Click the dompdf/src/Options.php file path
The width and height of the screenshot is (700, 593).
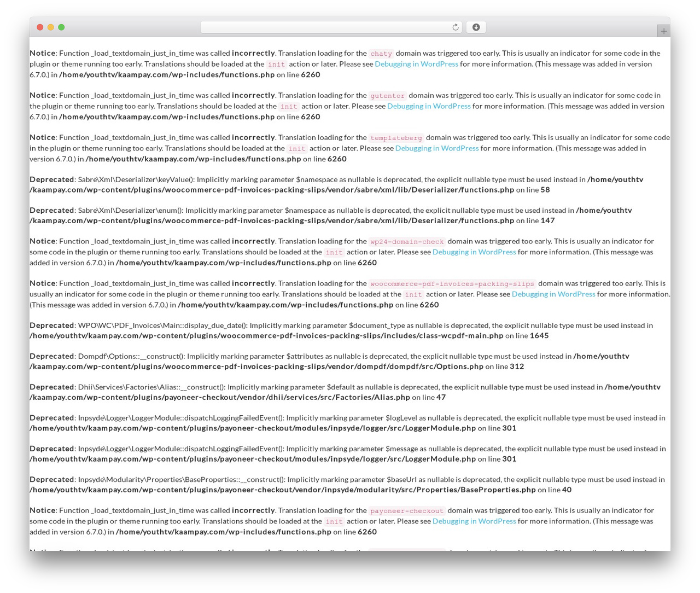coord(256,367)
